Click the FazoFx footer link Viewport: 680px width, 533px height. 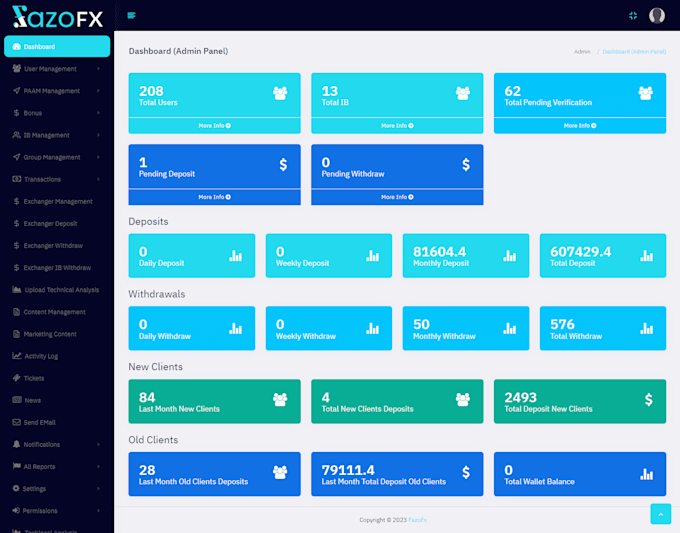[x=418, y=520]
